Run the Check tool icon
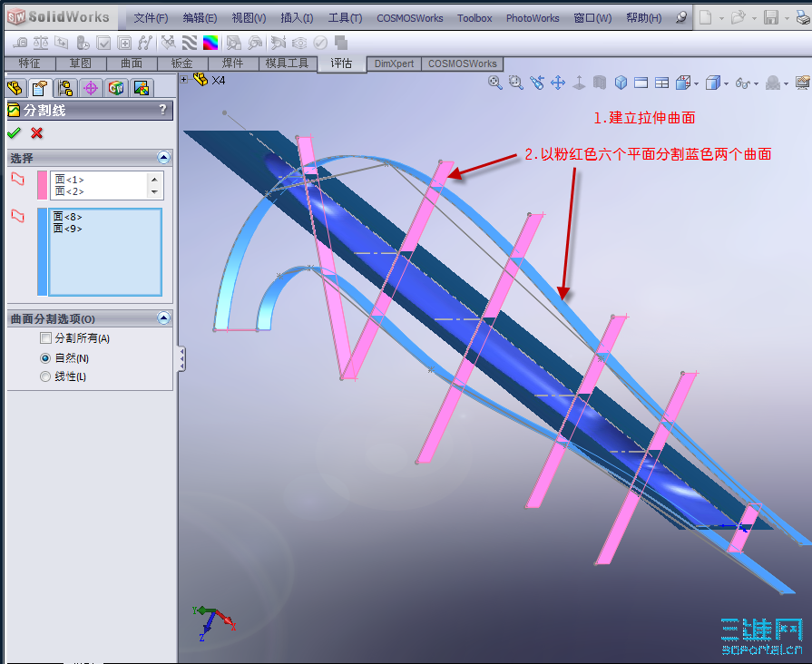Image resolution: width=812 pixels, height=664 pixels. coord(103,43)
